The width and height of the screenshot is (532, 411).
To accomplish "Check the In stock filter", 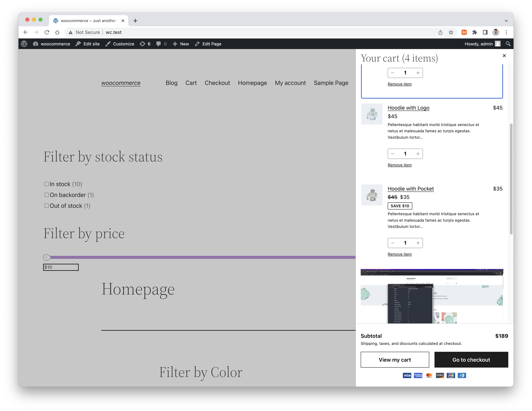I will [46, 184].
